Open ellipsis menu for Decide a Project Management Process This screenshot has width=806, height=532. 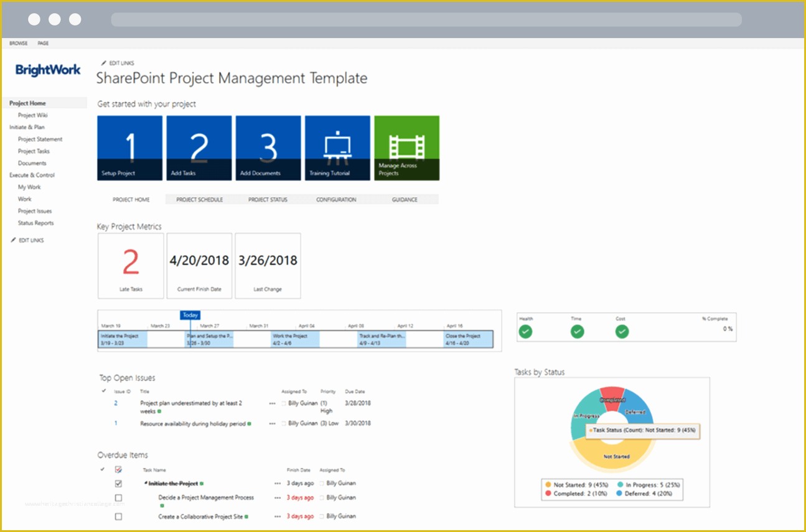[278, 498]
